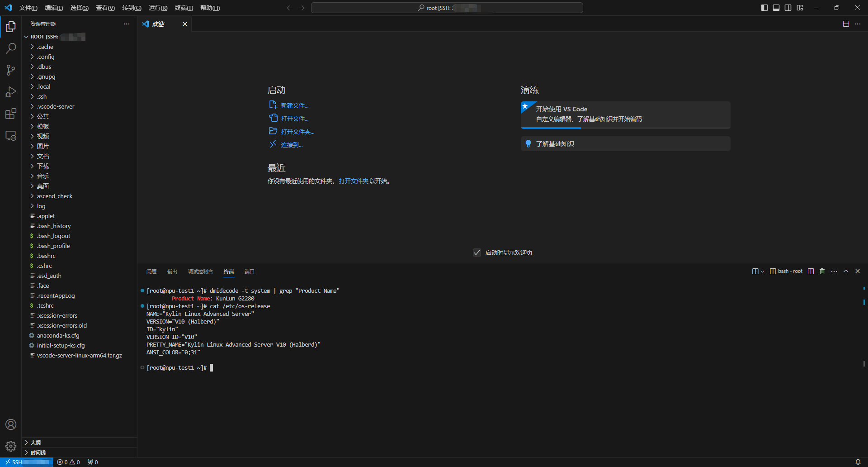Open the anaconda-ks.cfg file
Screen dimensions: 868x467
point(80,335)
